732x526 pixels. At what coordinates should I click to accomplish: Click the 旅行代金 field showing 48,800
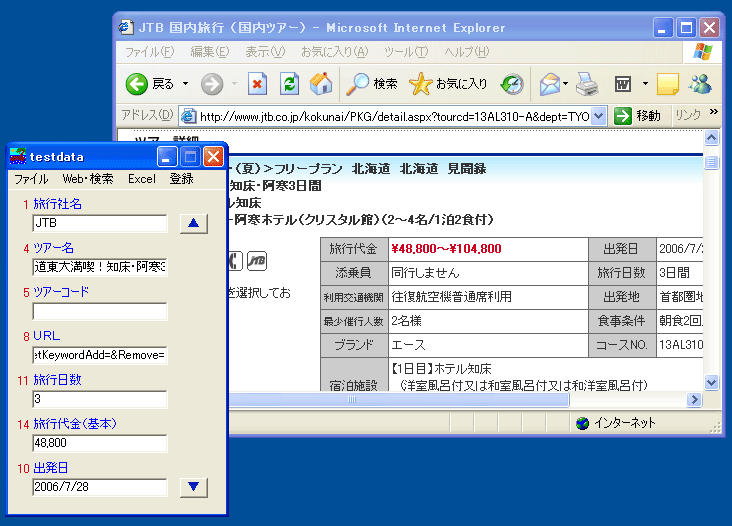click(100, 443)
